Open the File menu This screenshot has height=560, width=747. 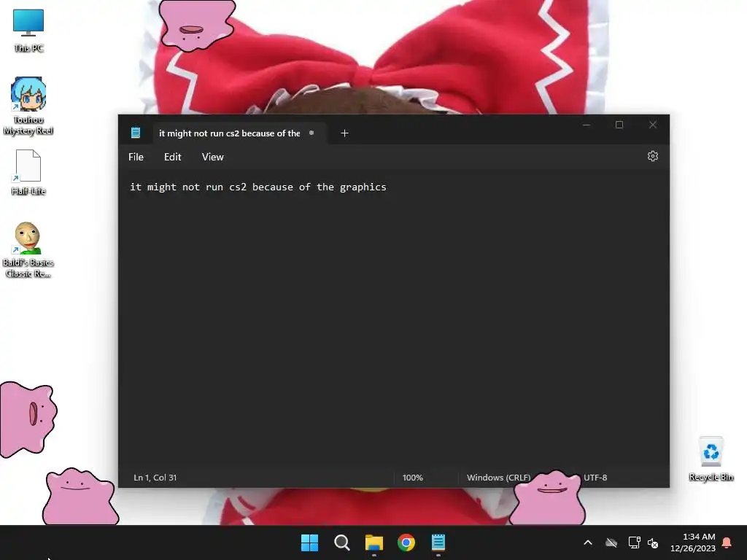(x=136, y=157)
